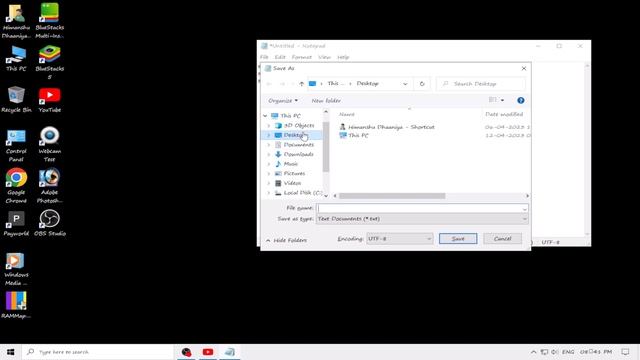640x360 pixels.
Task: Select Pictures in the navigation tree
Action: point(294,173)
